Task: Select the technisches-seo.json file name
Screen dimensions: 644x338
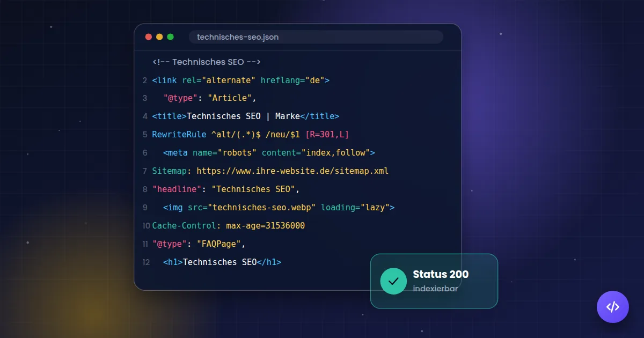Action: (x=238, y=37)
